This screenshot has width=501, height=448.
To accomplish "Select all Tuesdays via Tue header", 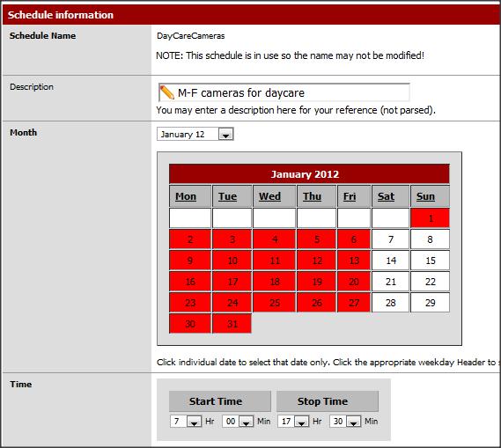I will point(227,196).
